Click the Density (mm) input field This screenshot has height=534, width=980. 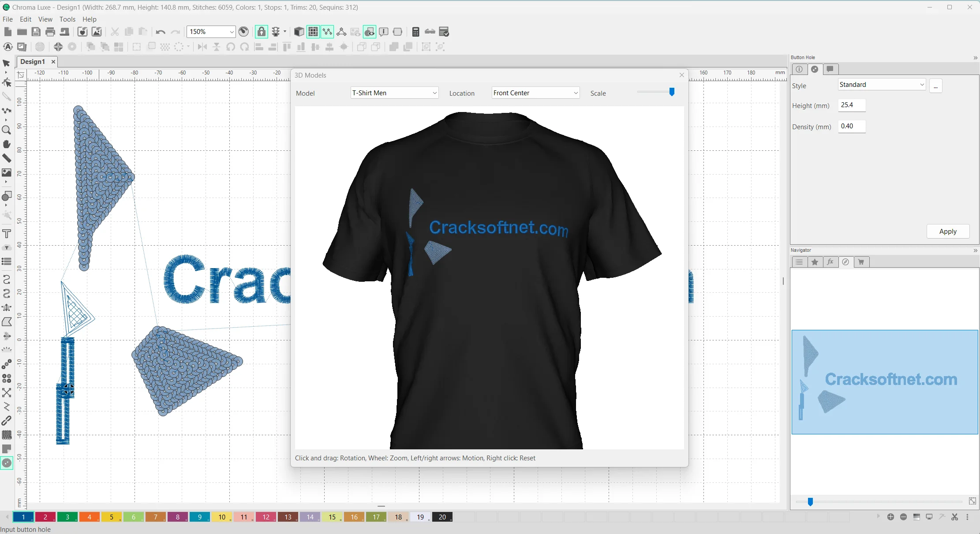852,126
